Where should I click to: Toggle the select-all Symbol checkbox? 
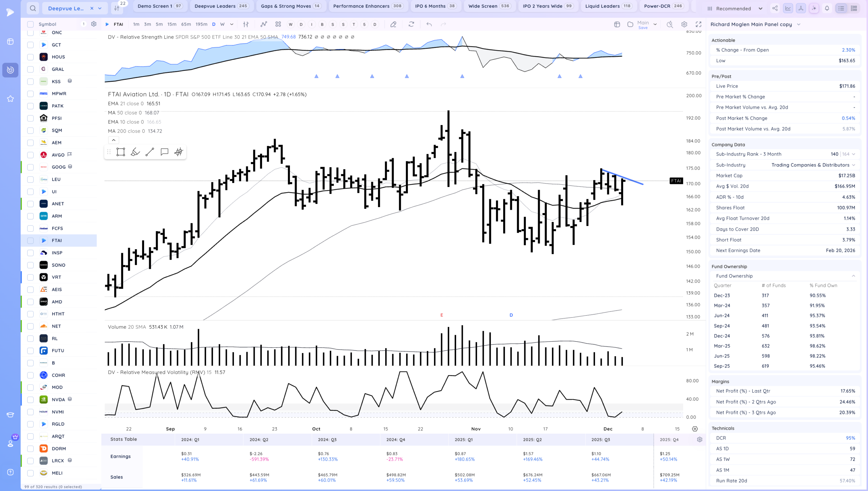31,24
